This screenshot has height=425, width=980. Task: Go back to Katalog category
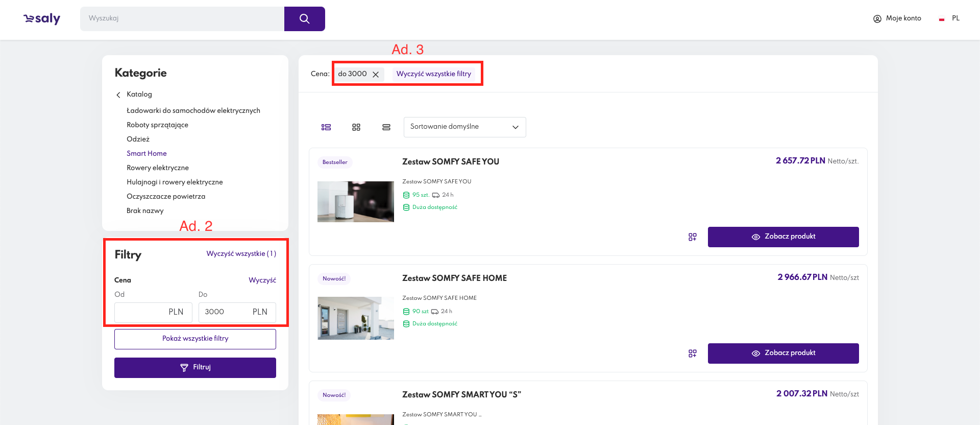(139, 95)
